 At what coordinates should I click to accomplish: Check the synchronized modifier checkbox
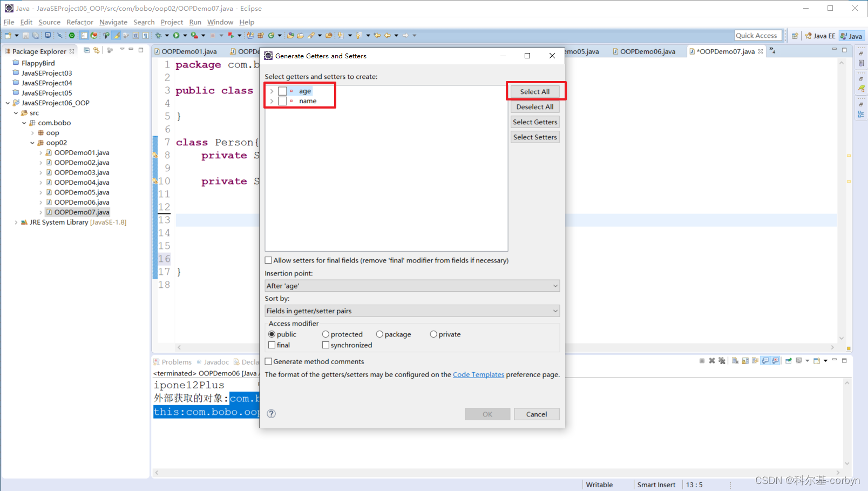coord(325,345)
